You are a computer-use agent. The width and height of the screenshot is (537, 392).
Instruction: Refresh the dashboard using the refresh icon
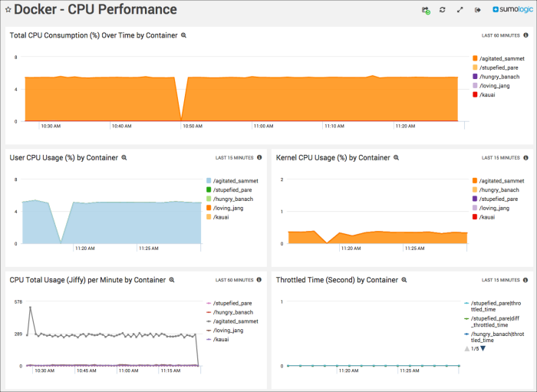pyautogui.click(x=443, y=10)
